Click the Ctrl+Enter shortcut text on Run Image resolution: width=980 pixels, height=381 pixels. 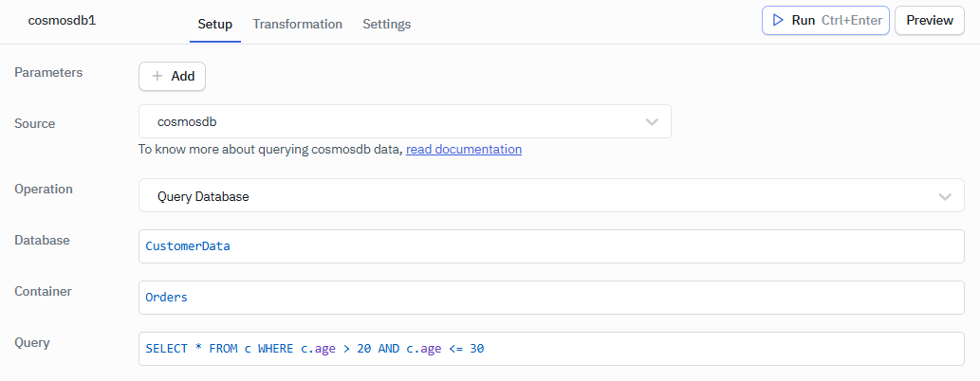click(x=851, y=20)
